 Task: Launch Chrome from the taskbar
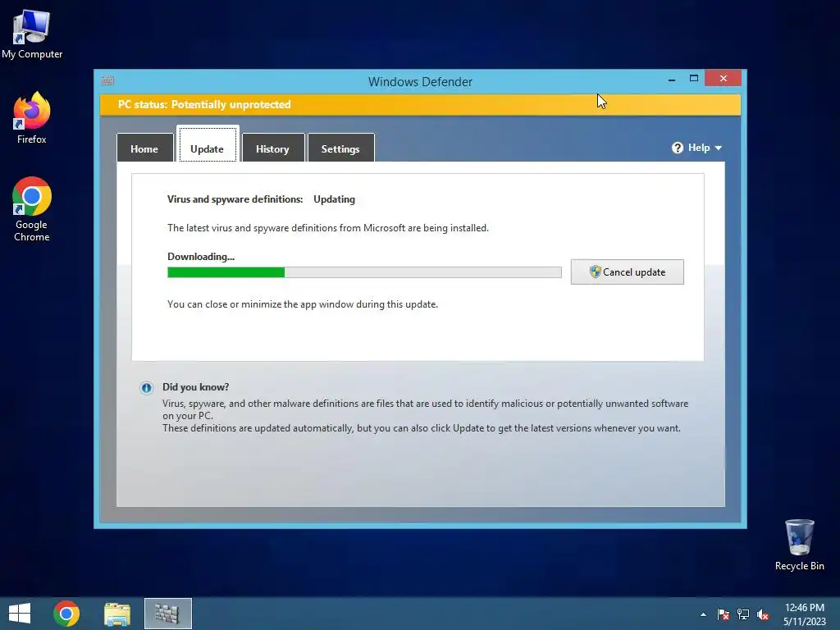66,614
